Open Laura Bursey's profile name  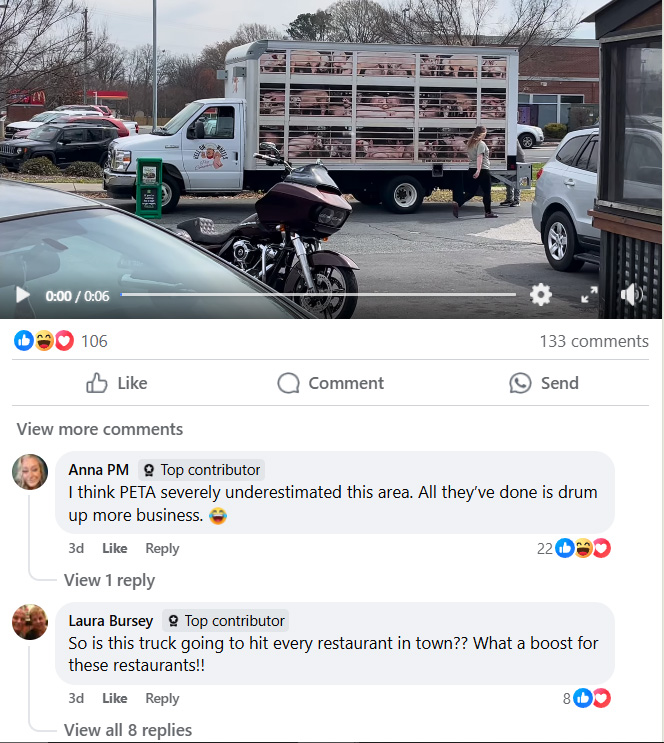pos(111,621)
